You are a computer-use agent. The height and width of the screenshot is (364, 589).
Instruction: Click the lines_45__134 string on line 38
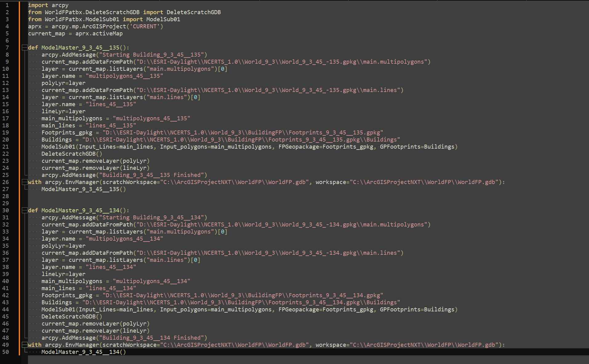[111, 267]
